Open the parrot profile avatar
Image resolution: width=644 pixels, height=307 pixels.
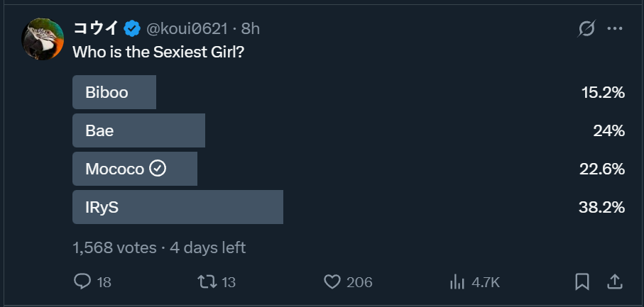[x=43, y=40]
